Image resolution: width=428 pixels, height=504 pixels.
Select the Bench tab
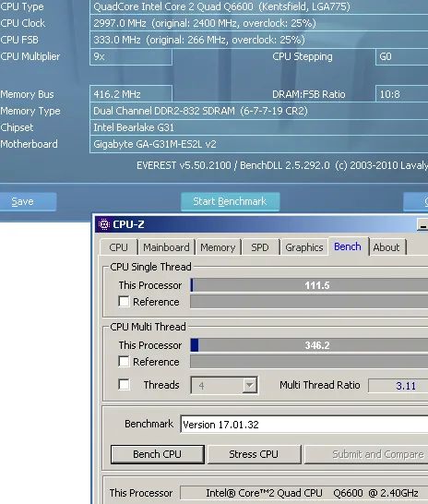tap(348, 246)
